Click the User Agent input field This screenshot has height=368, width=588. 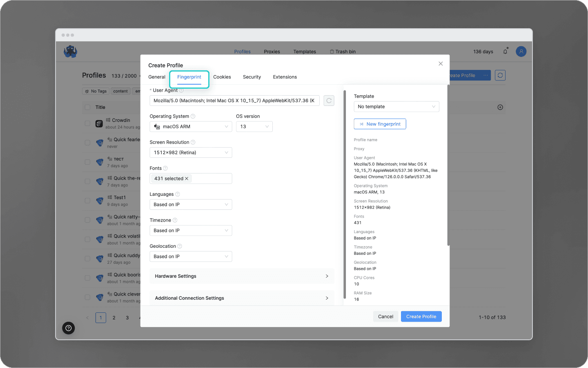[x=234, y=101]
